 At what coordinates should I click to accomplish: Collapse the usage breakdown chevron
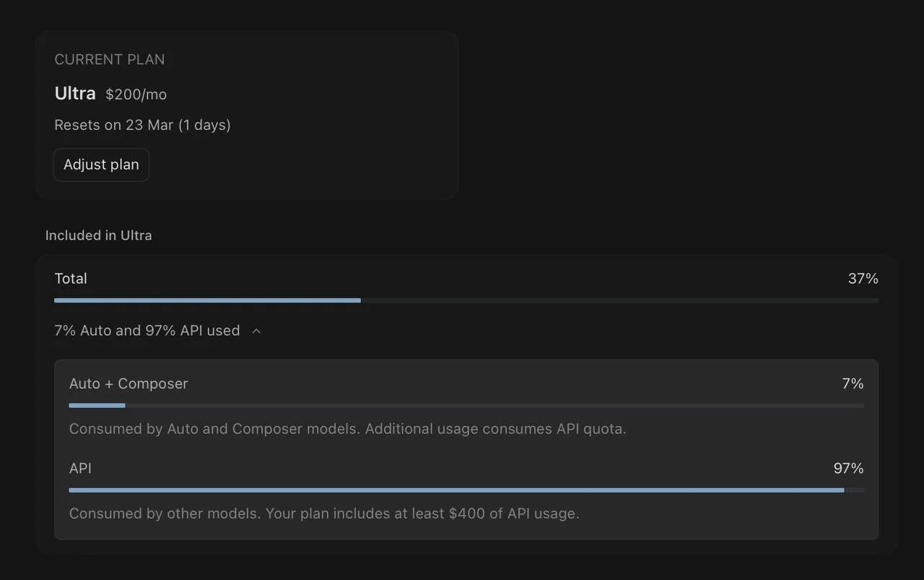pos(256,331)
